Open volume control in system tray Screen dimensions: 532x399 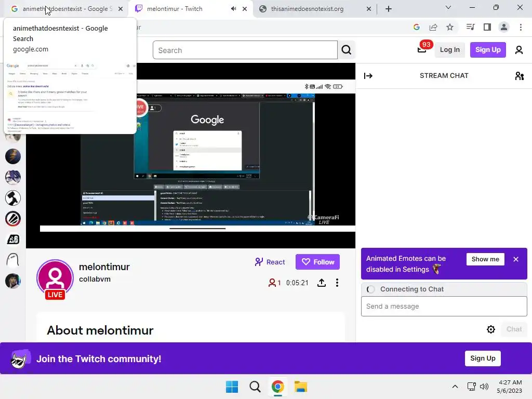(484, 387)
